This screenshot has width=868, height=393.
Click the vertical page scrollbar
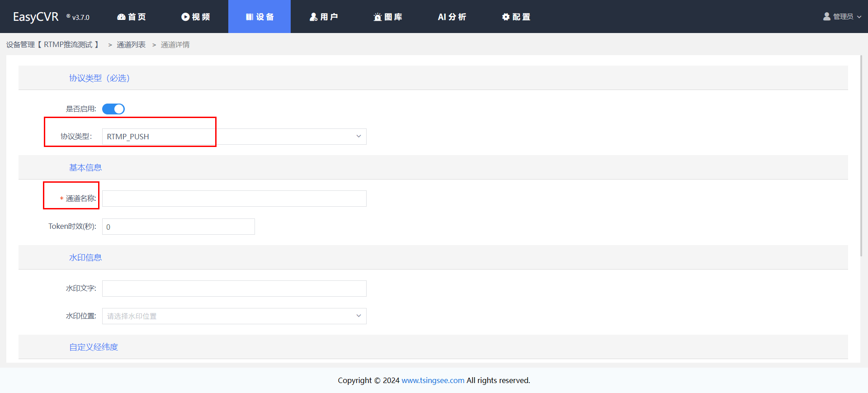[861, 156]
